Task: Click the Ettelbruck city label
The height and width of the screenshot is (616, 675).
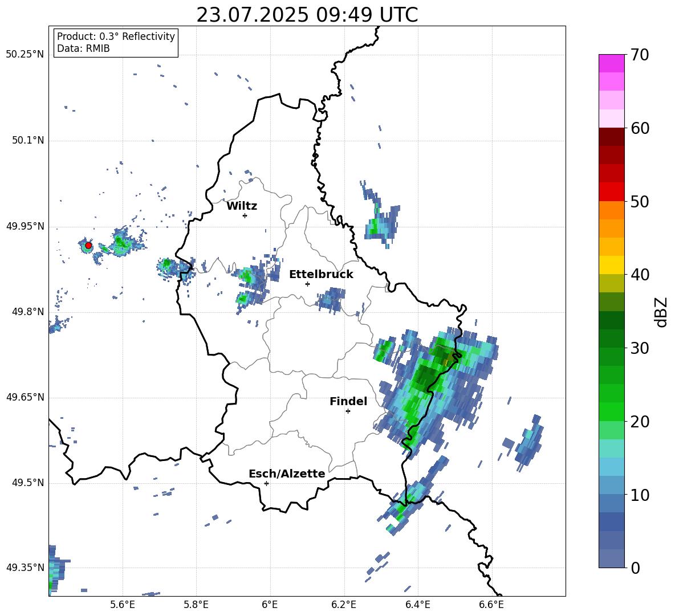Action: pos(321,275)
